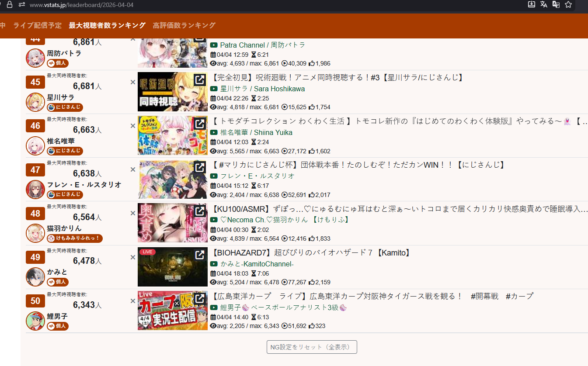The image size is (588, 366).
Task: Open external link icon on 猫羽かりん ASMR thumbnail
Action: point(199,211)
